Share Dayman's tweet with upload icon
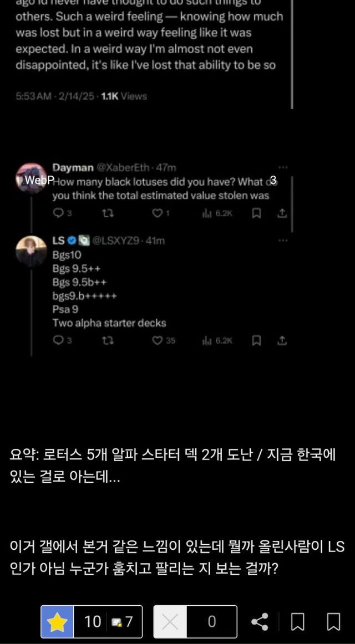This screenshot has height=644, width=355. click(x=282, y=213)
